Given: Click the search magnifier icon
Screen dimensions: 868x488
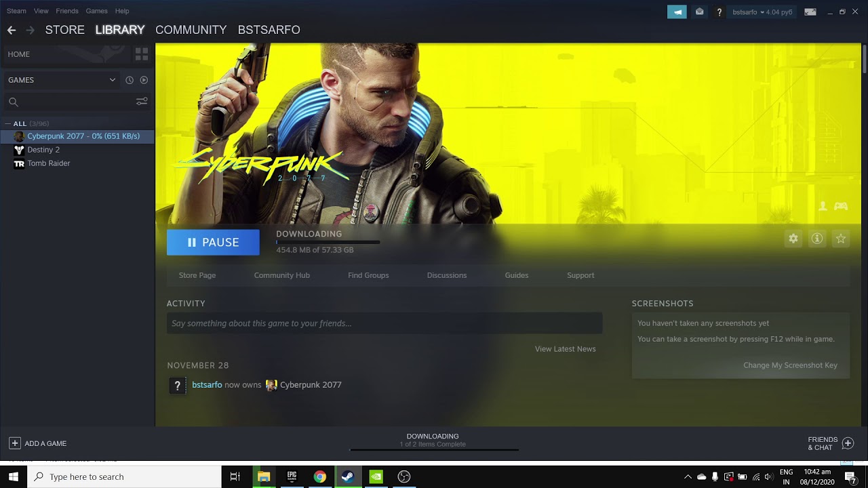Looking at the screenshot, I should pyautogui.click(x=14, y=102).
